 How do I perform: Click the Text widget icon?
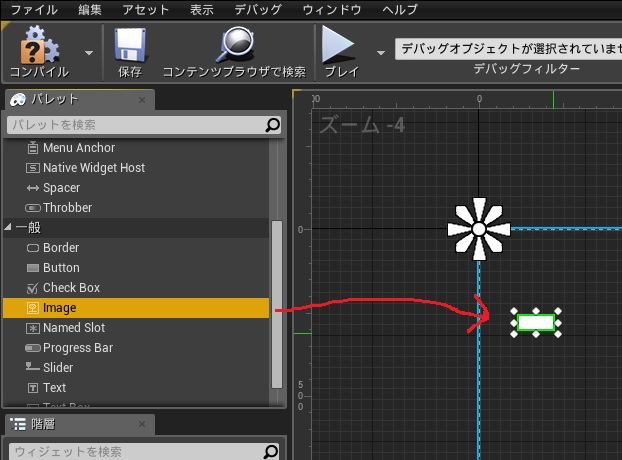[x=33, y=388]
